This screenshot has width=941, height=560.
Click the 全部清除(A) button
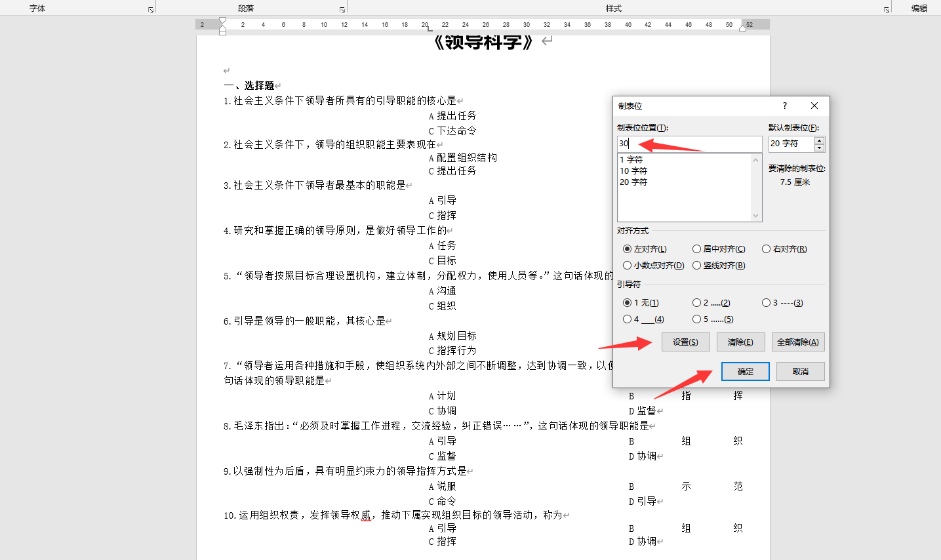click(797, 342)
